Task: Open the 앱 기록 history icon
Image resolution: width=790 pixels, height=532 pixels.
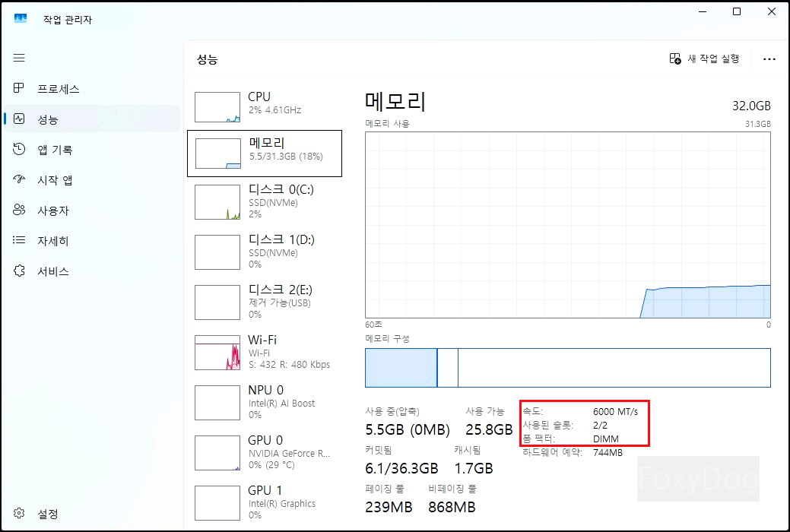Action: click(19, 149)
